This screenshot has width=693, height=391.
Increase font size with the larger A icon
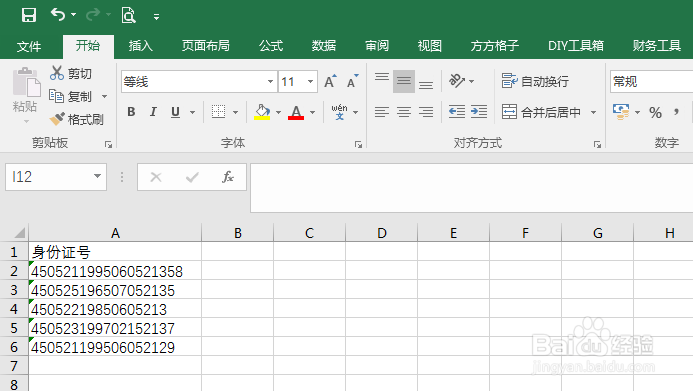pos(330,81)
